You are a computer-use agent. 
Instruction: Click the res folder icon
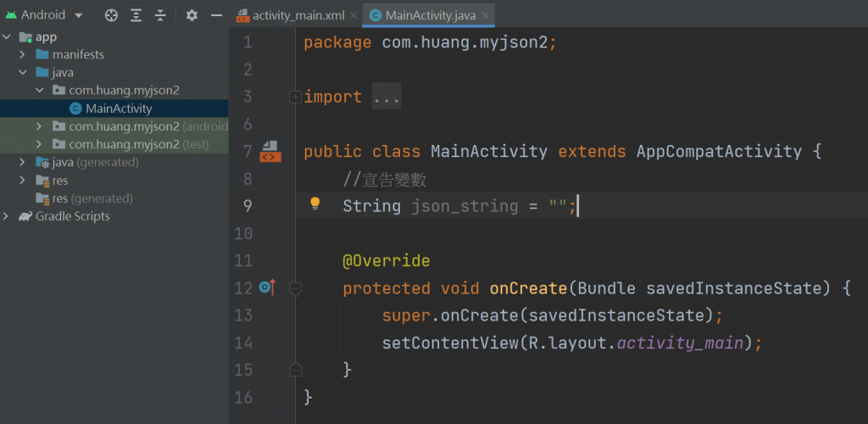click(42, 181)
